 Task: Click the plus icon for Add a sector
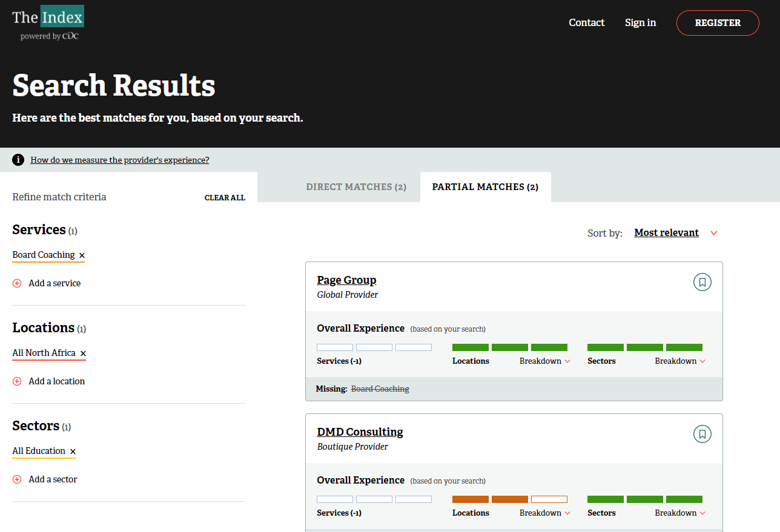[17, 479]
